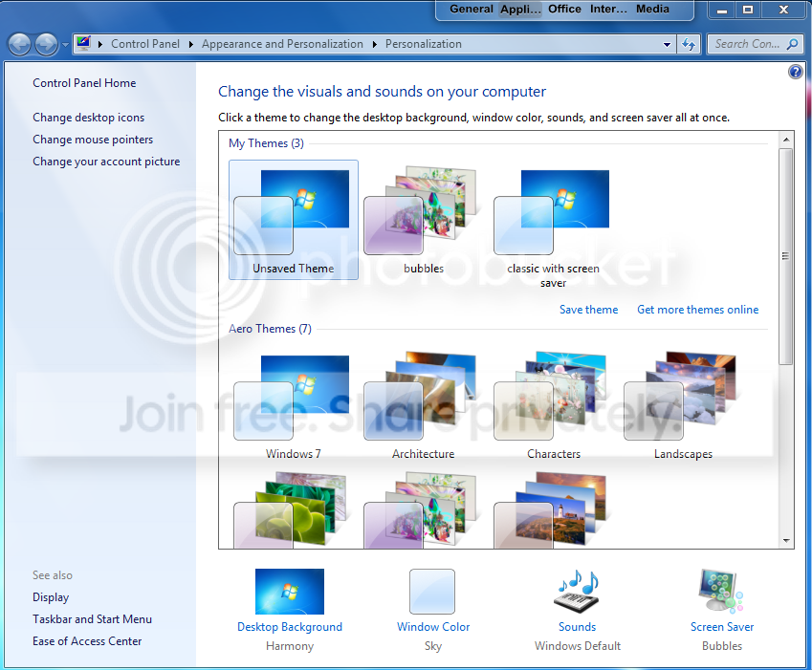This screenshot has width=812, height=670.
Task: Open Change your account picture link
Action: click(x=106, y=162)
